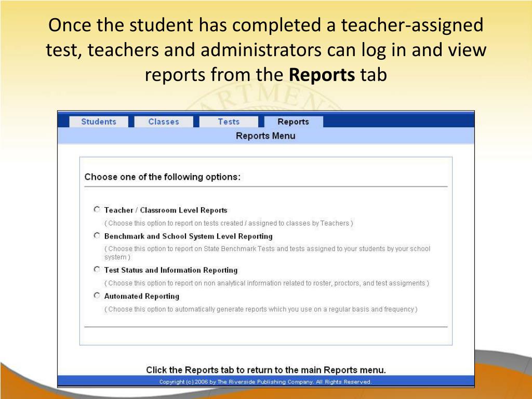This screenshot has height=399, width=532.
Task: Click the 'Teacher / Classroom Level Reports' label
Action: pyautogui.click(x=166, y=210)
